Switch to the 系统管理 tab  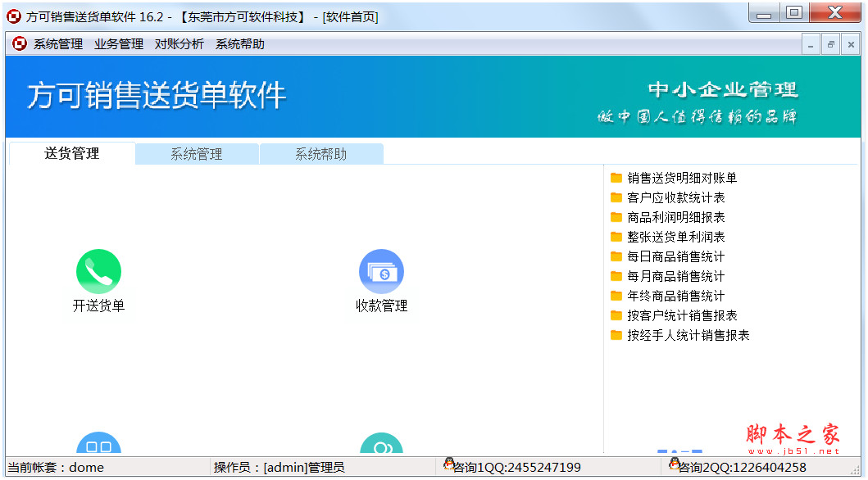coord(197,154)
